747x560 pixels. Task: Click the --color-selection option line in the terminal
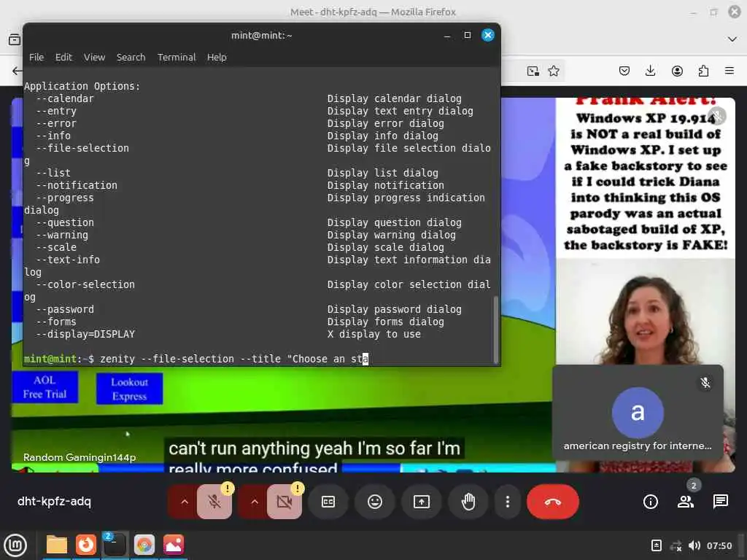coord(258,285)
